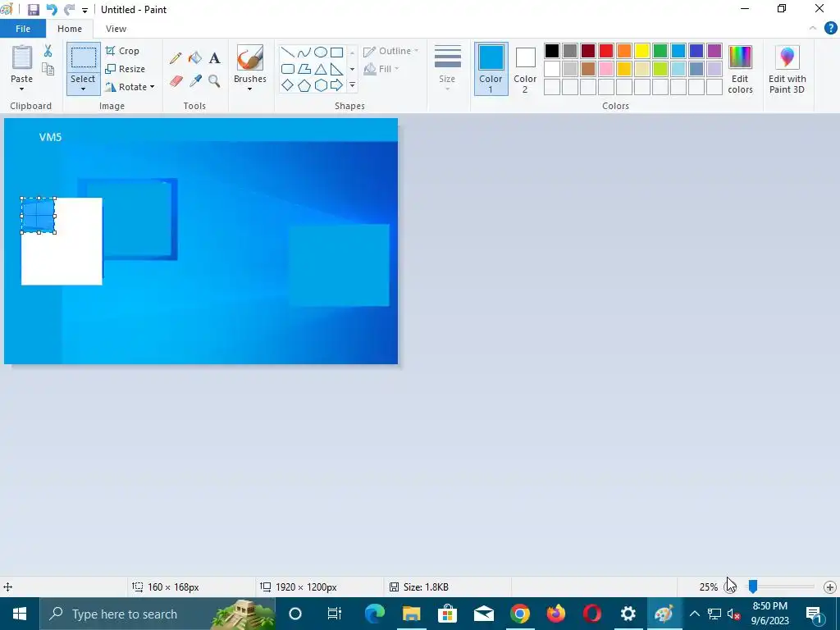Viewport: 840px width, 630px height.
Task: Click the Cut scissors icon
Action: 48,51
